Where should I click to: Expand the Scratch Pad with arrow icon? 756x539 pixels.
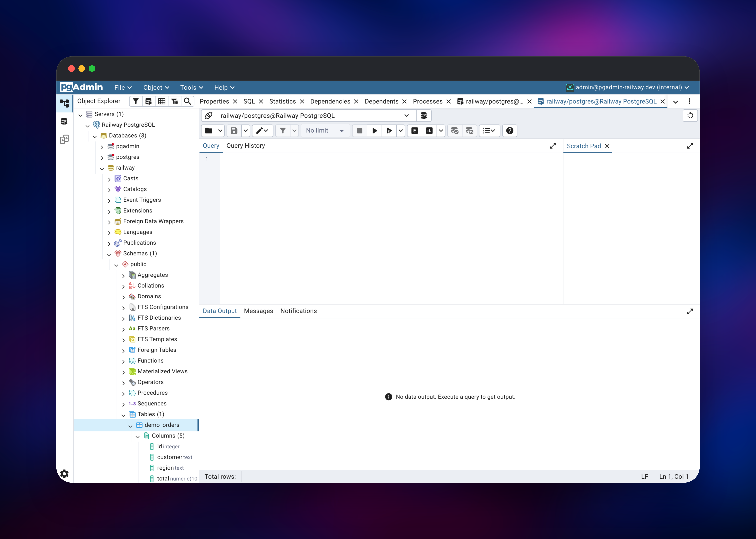click(690, 146)
